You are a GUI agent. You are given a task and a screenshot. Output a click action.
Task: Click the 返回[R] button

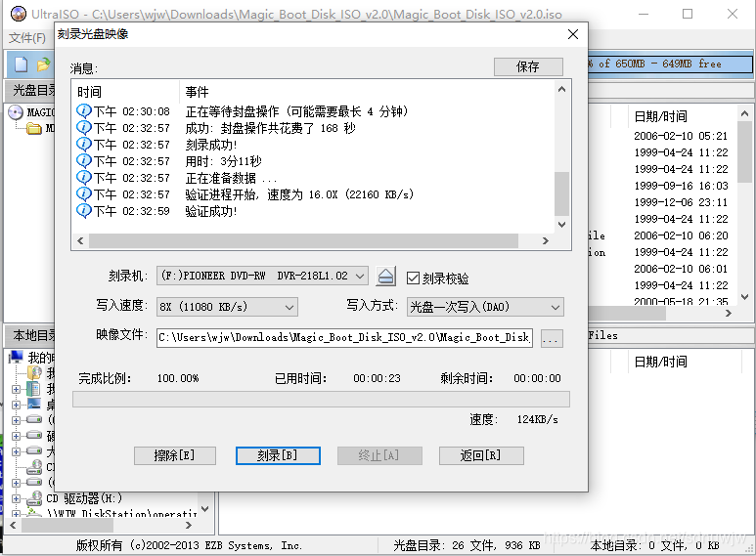tap(481, 455)
